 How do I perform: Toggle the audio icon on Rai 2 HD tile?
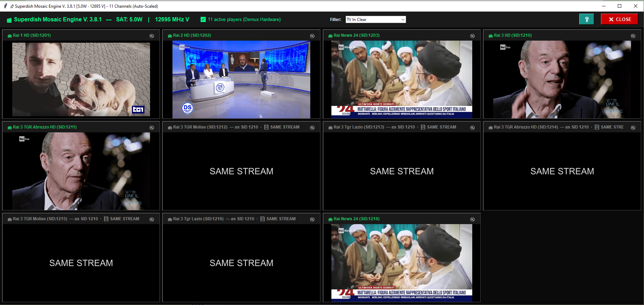tap(312, 36)
